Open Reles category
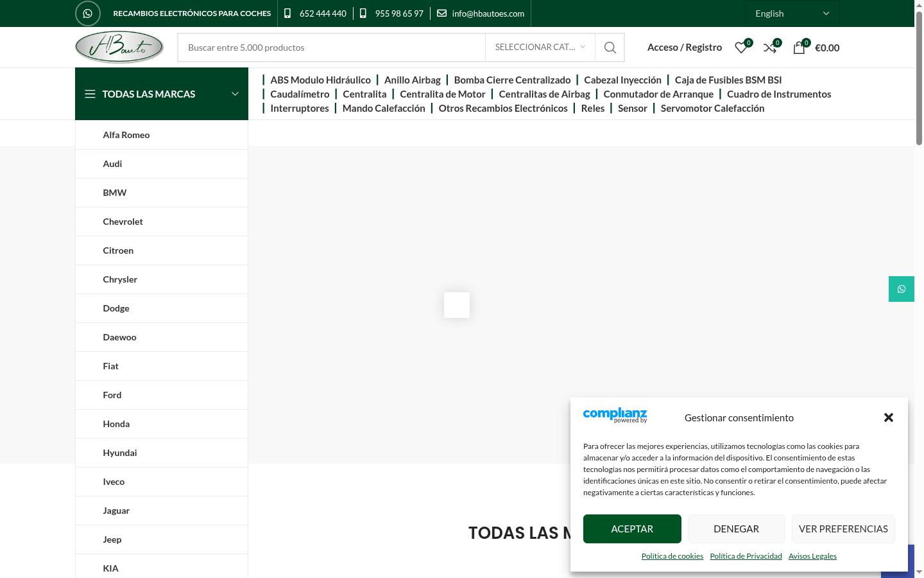Viewport: 924px width, 578px height. coord(593,108)
